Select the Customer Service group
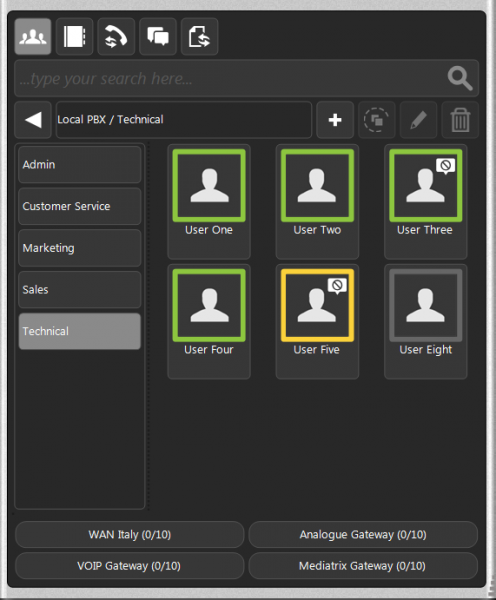Screen dimensions: 496x600 click(x=80, y=206)
